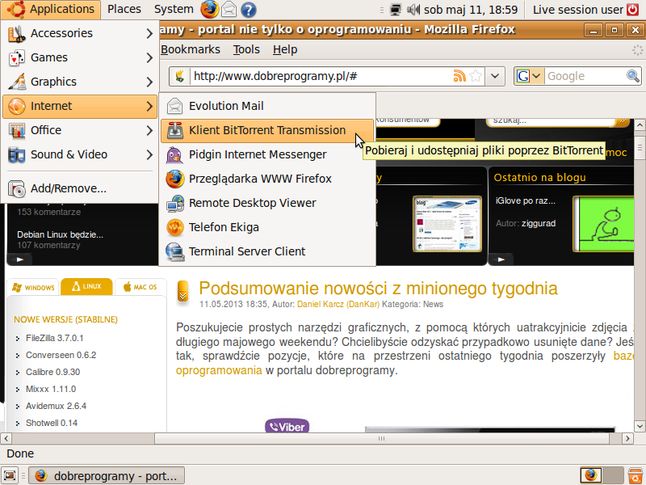646x485 pixels.
Task: Open Firefox Tools menu
Action: pyautogui.click(x=246, y=49)
